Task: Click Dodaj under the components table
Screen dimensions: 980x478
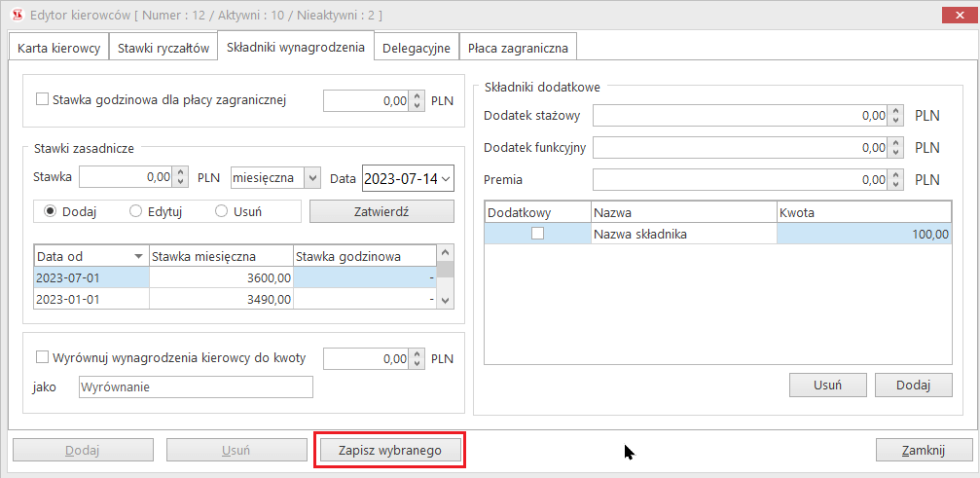Action: click(914, 385)
